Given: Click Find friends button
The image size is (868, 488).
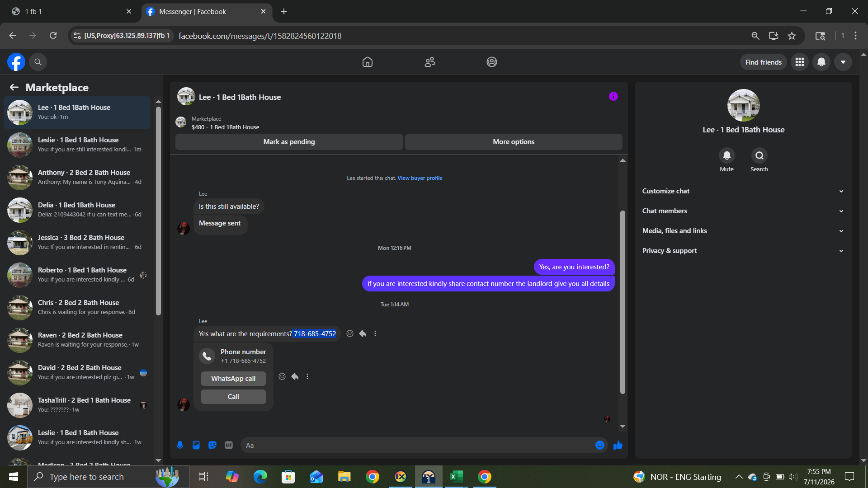Looking at the screenshot, I should pos(764,62).
